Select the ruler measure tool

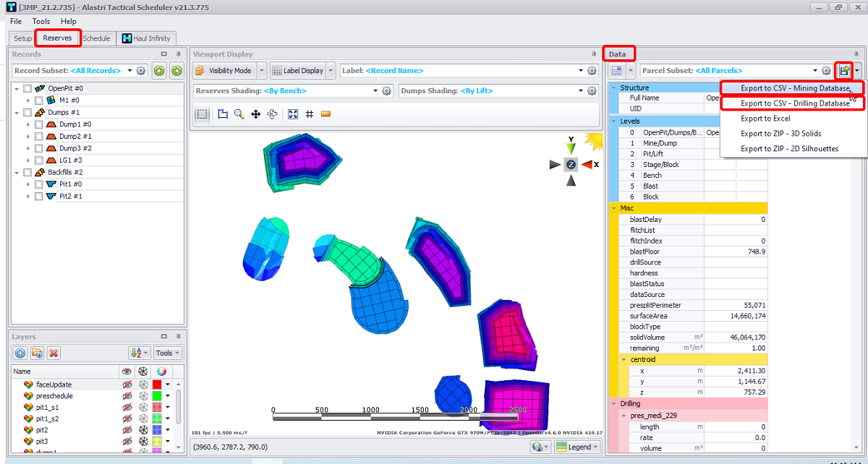tap(325, 114)
